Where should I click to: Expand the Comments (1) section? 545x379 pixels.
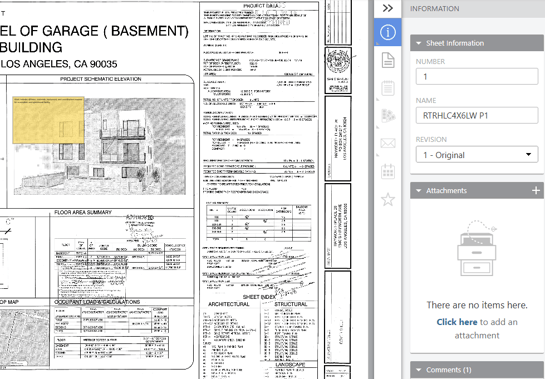tap(418, 370)
